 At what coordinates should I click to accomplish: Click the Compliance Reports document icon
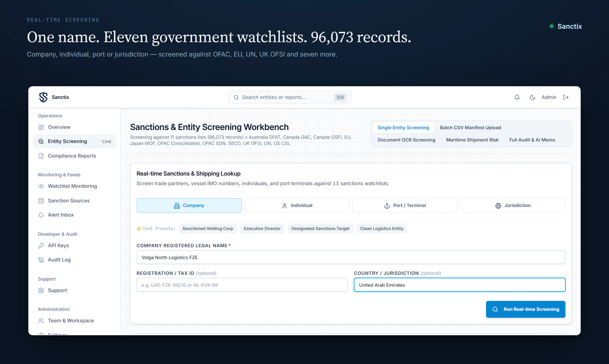tap(41, 156)
